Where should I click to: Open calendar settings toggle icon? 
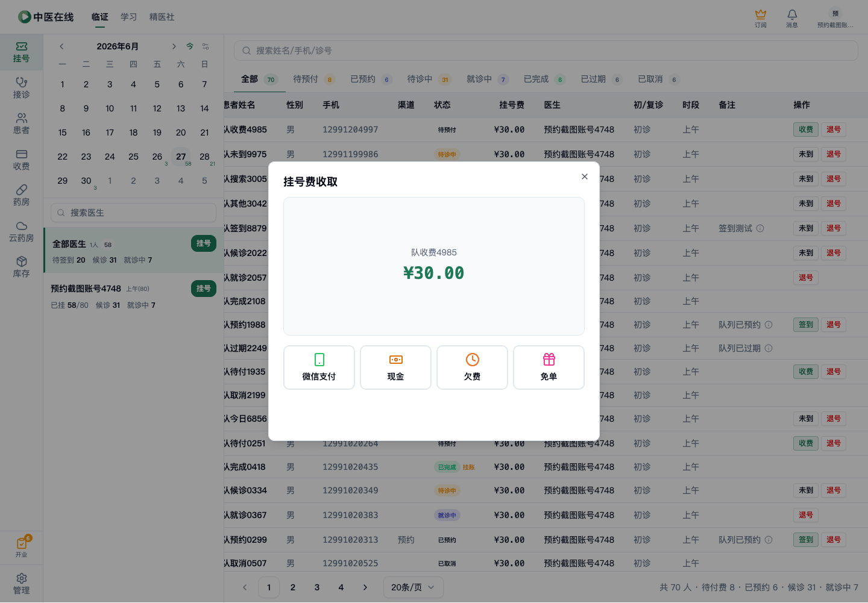coord(206,46)
